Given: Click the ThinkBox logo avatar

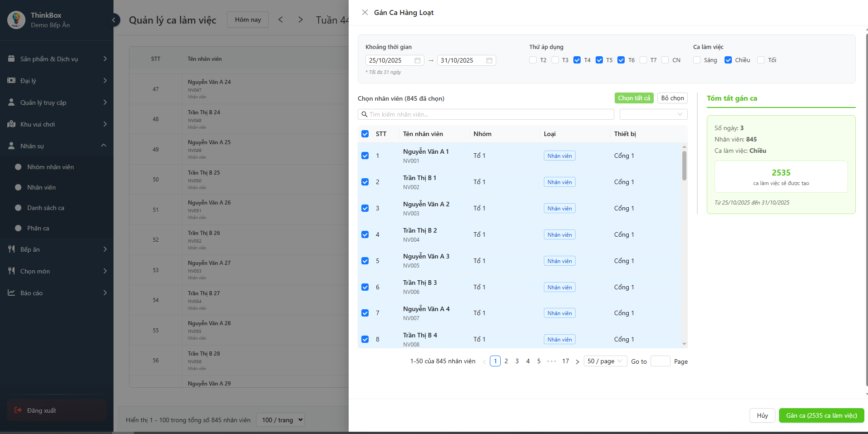Looking at the screenshot, I should tap(16, 20).
